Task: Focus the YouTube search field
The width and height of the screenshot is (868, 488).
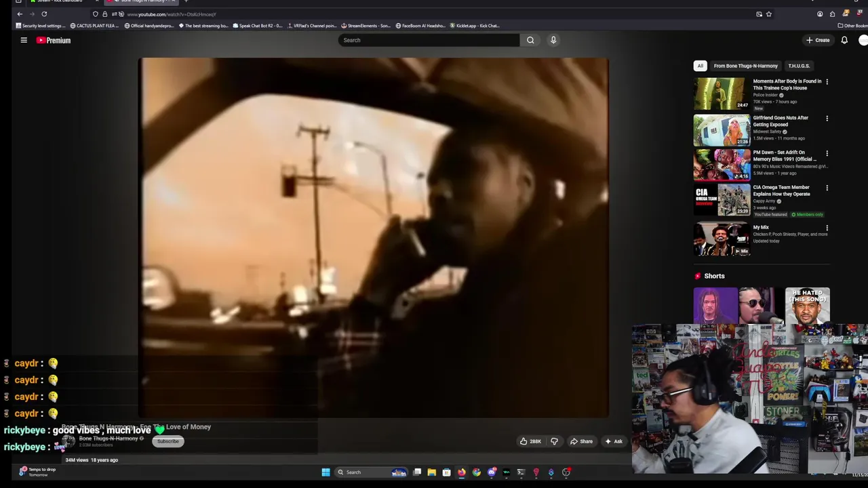Action: point(429,40)
